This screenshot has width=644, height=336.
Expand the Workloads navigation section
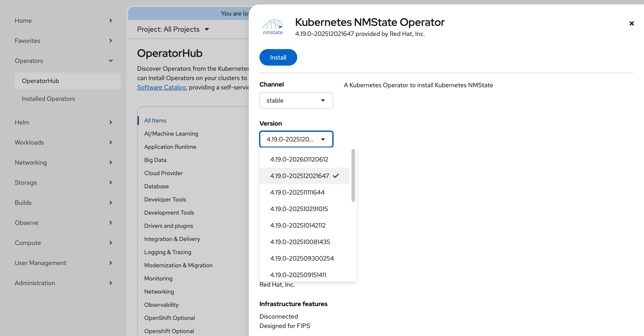(64, 142)
